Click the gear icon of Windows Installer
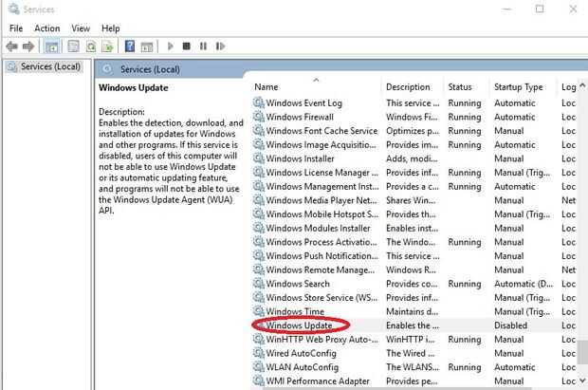588x390 pixels. coord(258,158)
